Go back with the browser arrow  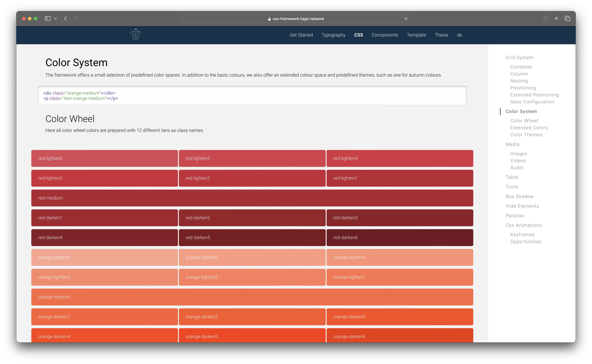point(66,18)
